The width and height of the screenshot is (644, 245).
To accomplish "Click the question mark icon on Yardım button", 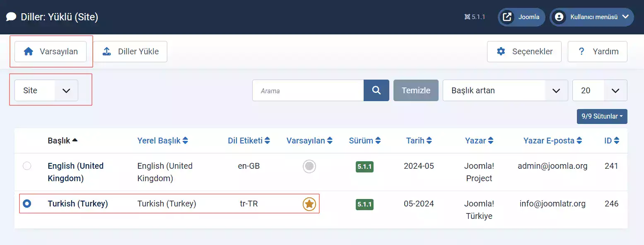I will [581, 51].
